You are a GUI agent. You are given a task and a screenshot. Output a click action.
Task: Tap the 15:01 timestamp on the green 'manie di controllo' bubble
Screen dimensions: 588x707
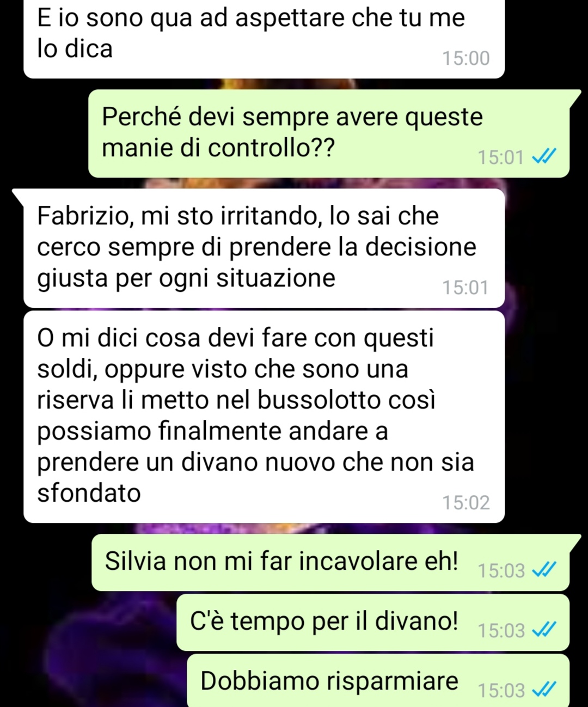pos(501,157)
